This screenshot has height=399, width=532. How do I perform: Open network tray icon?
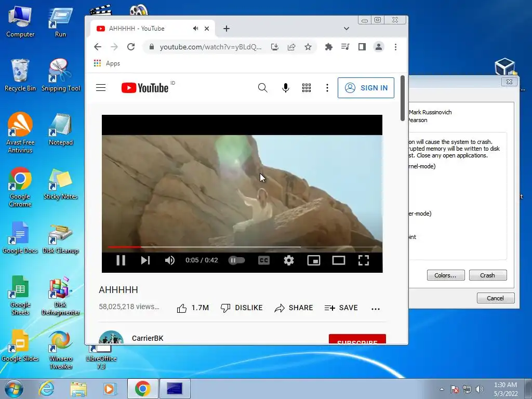coord(467,389)
